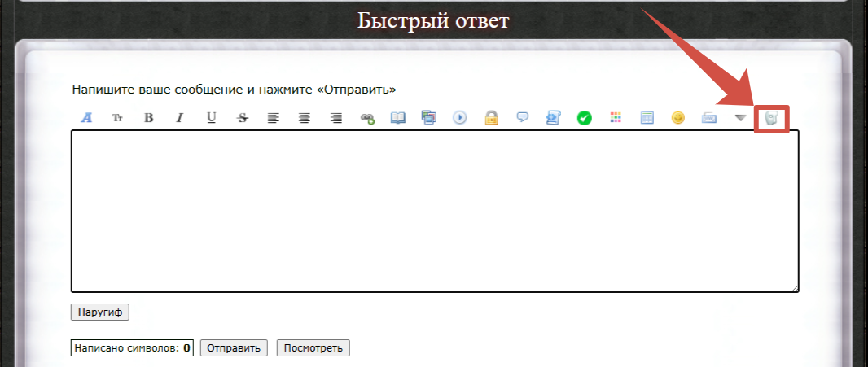868x367 pixels.
Task: Focus the message text area
Action: point(435,211)
